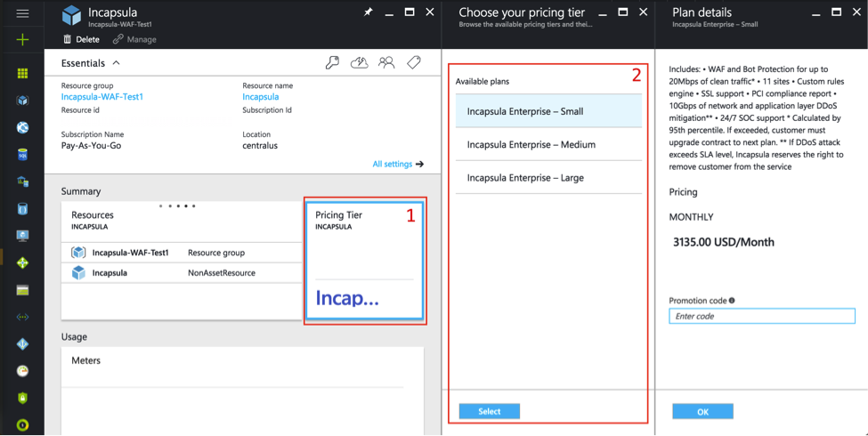Click the green circle icon at sidebar bottom
Screen dimensions: 868x436
click(22, 425)
